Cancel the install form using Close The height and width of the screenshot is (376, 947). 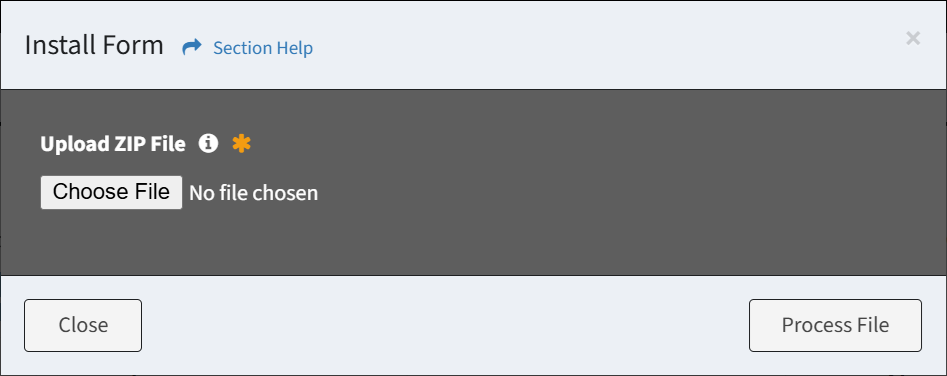point(83,325)
